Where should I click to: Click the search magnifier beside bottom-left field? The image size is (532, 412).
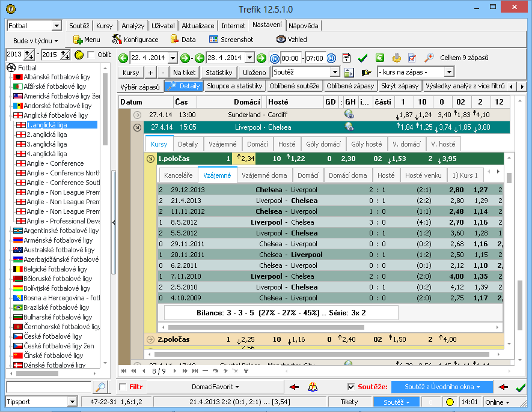click(101, 387)
